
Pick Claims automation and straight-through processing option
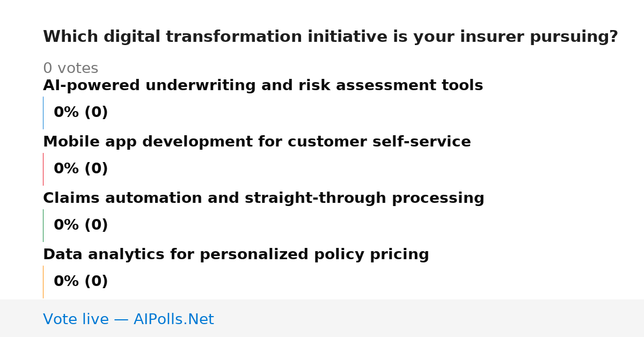(264, 199)
